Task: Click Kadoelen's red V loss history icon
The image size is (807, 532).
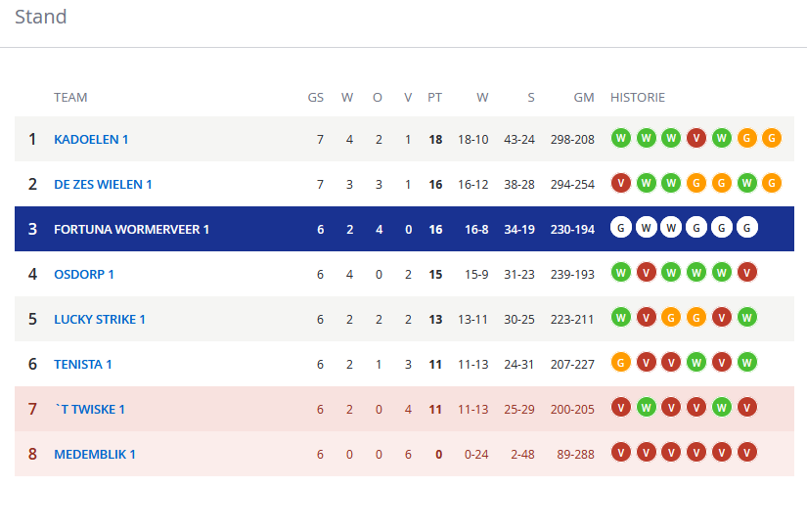Action: (x=696, y=138)
